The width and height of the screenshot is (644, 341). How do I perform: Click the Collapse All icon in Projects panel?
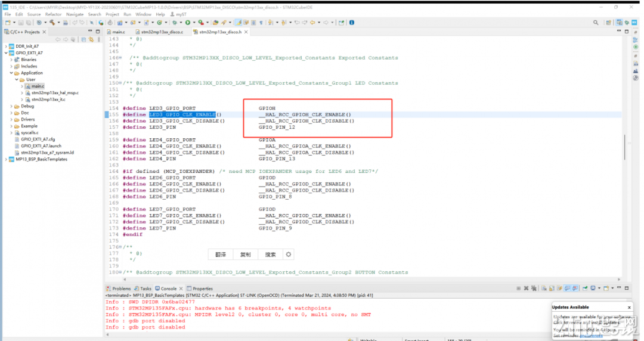click(83, 39)
